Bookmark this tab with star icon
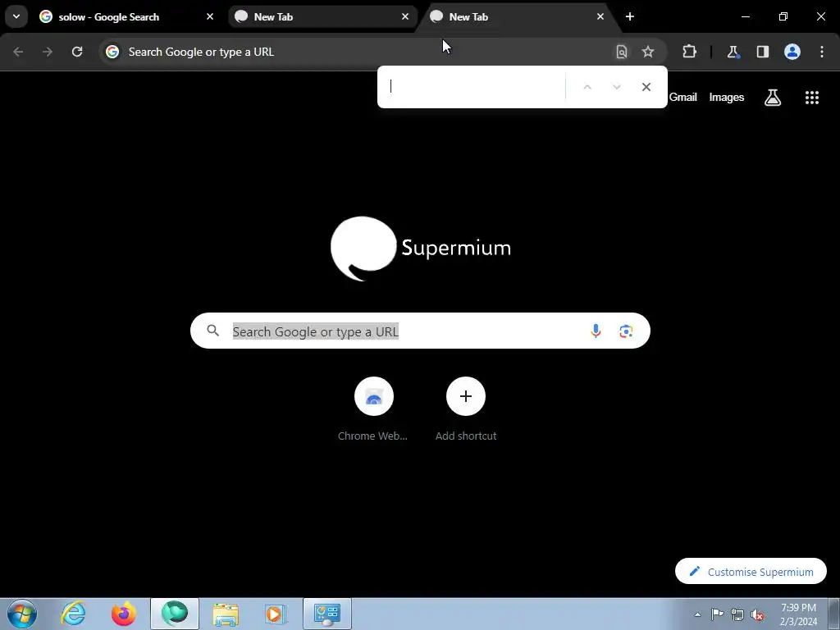 pos(648,52)
